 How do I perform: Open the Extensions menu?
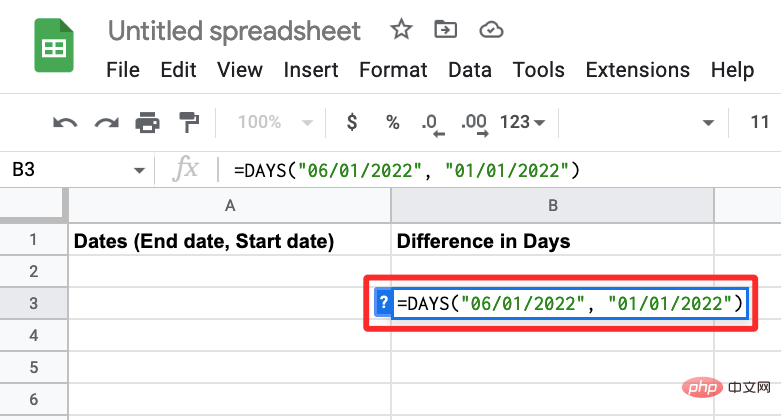point(638,70)
